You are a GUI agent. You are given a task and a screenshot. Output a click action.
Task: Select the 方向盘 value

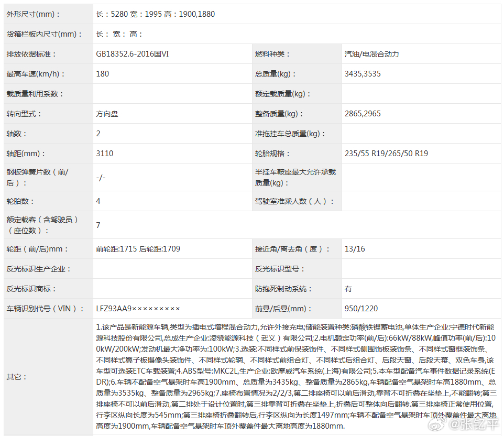[x=107, y=114]
